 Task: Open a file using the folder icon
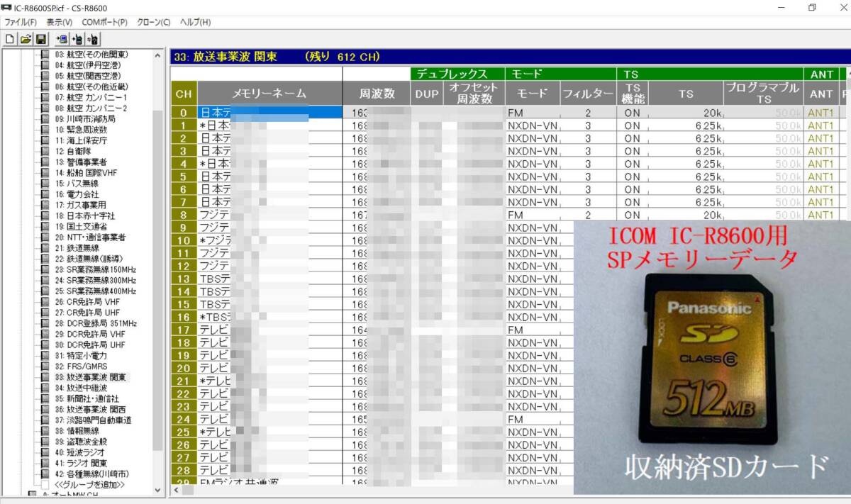tap(26, 39)
